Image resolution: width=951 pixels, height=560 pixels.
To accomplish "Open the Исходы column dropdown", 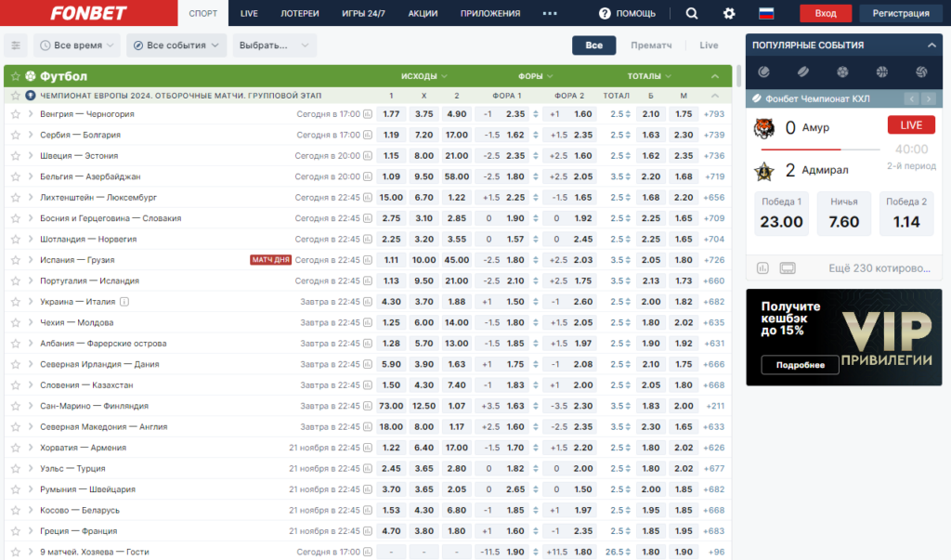I will click(x=423, y=76).
